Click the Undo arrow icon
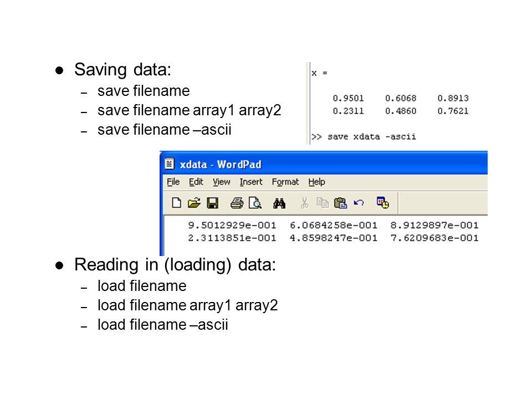This screenshot has height=399, width=532. click(x=359, y=203)
